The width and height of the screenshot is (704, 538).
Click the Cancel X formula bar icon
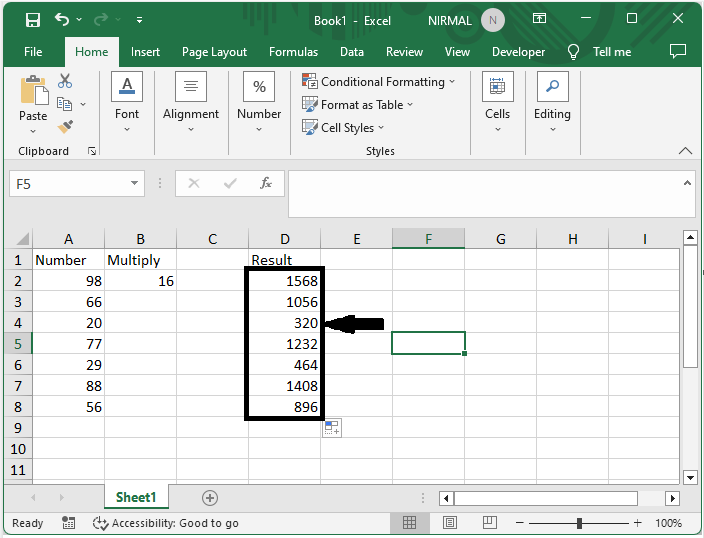[194, 183]
